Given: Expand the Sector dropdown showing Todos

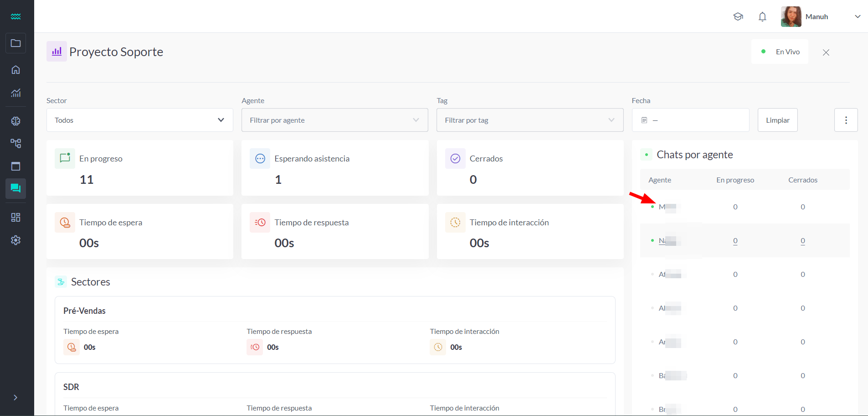Looking at the screenshot, I should (139, 120).
